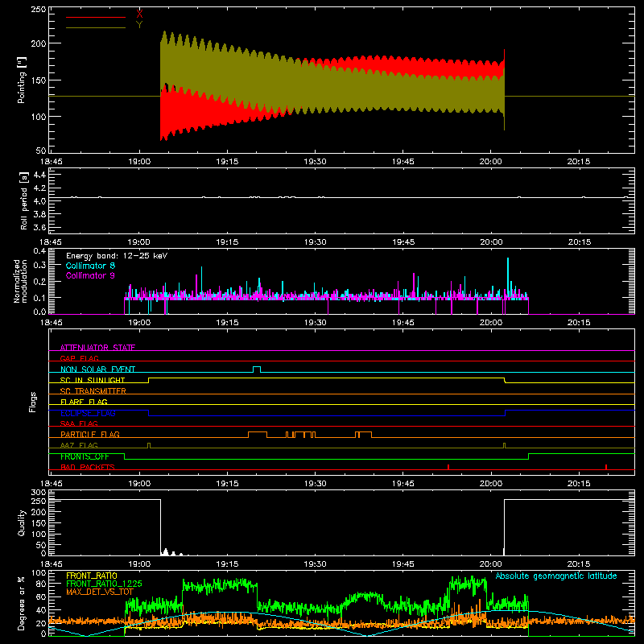Click the BAD_PACKETS tick after 20:15
Image resolution: width=644 pixels, height=644 pixels.
pyautogui.click(x=606, y=467)
